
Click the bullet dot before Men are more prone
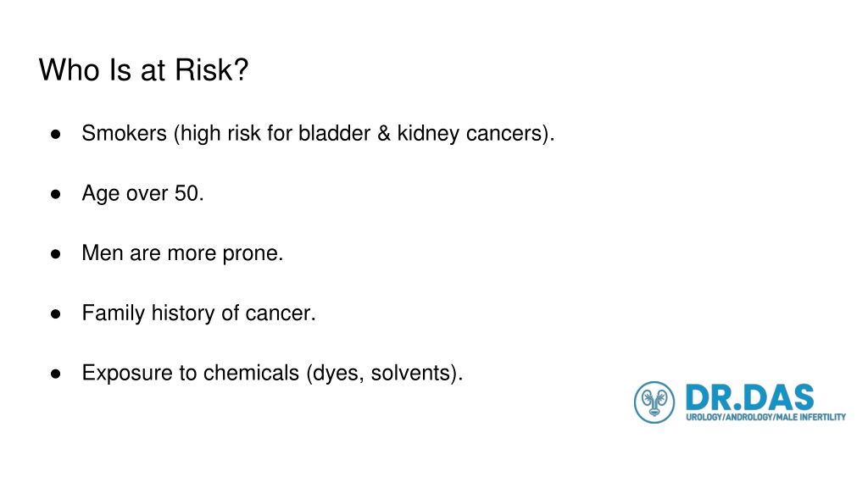pyautogui.click(x=55, y=254)
